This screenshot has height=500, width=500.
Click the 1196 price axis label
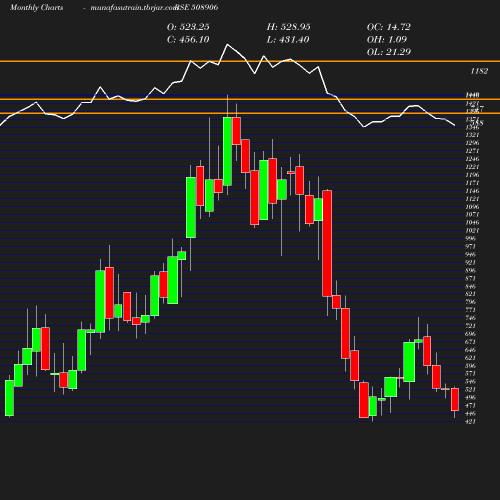(472, 175)
